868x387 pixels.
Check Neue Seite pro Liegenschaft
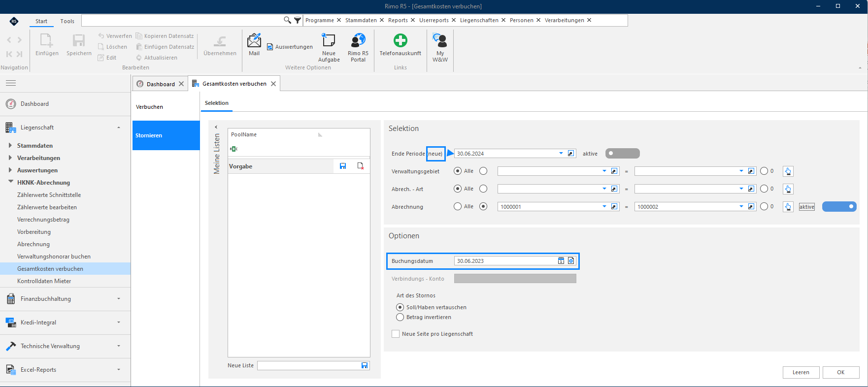click(396, 334)
